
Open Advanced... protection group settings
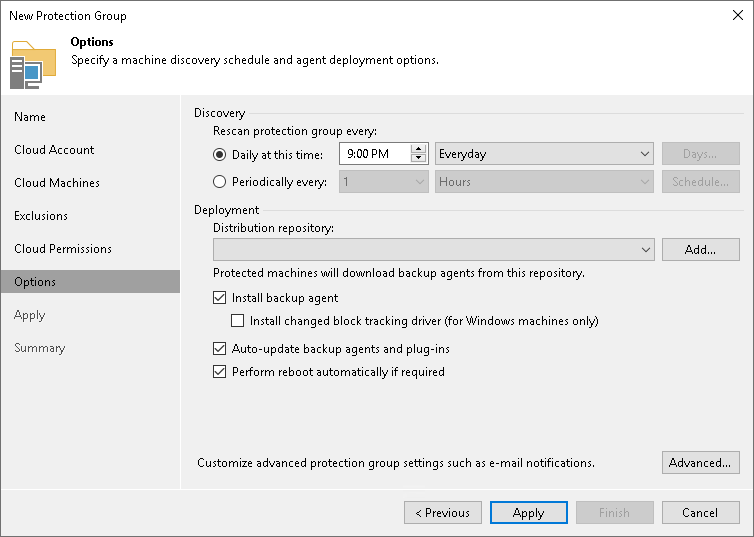point(701,462)
